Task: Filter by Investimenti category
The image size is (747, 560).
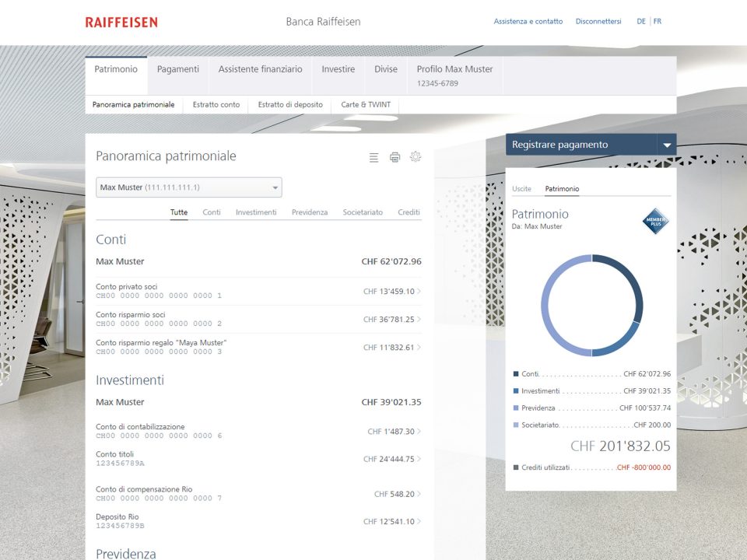Action: click(x=256, y=212)
